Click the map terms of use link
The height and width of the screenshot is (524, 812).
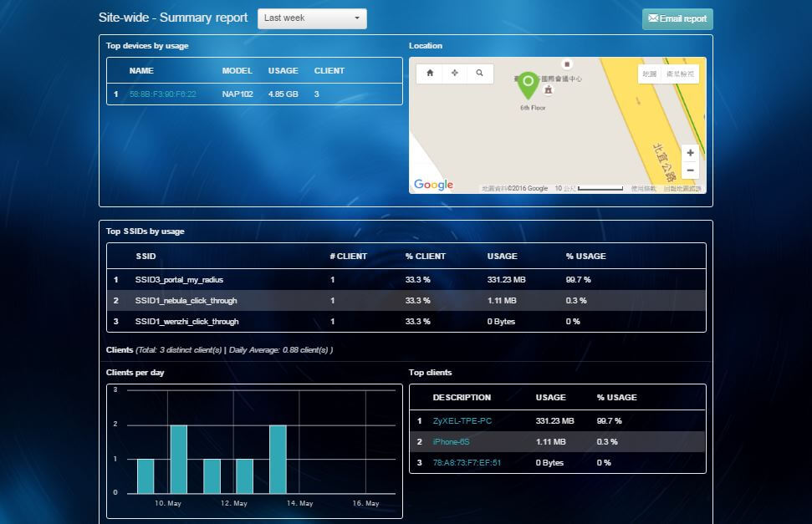tap(643, 189)
